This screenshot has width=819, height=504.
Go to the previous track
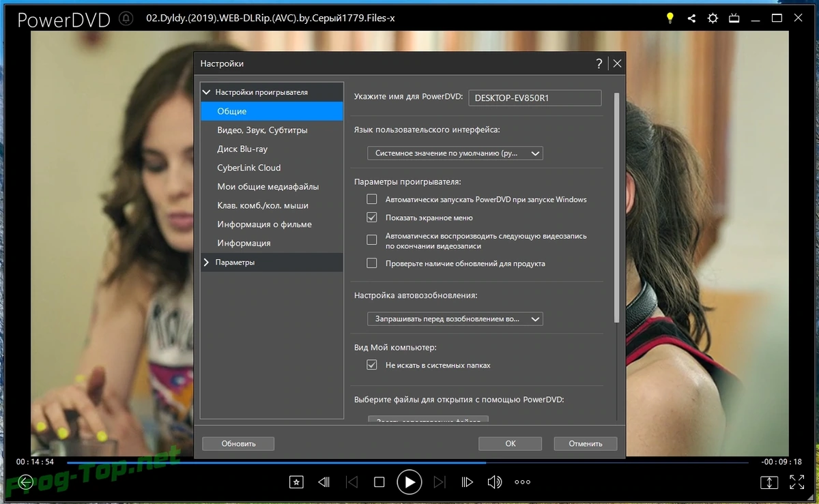click(x=352, y=482)
